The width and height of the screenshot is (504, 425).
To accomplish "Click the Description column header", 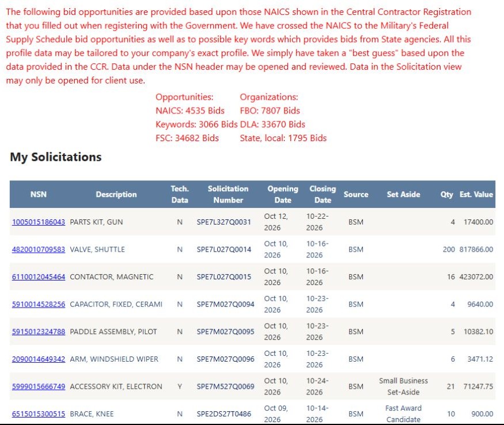I will pyautogui.click(x=116, y=194).
